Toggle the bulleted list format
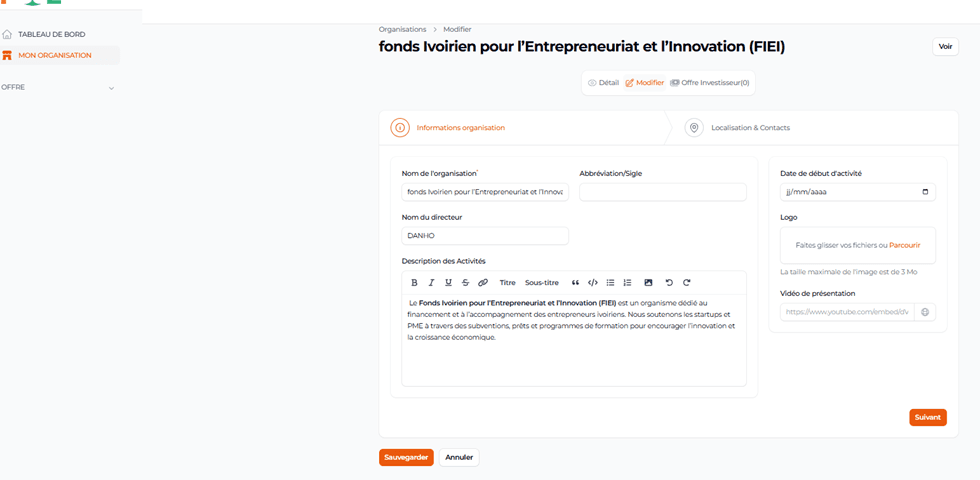This screenshot has height=480, width=980. pos(611,283)
